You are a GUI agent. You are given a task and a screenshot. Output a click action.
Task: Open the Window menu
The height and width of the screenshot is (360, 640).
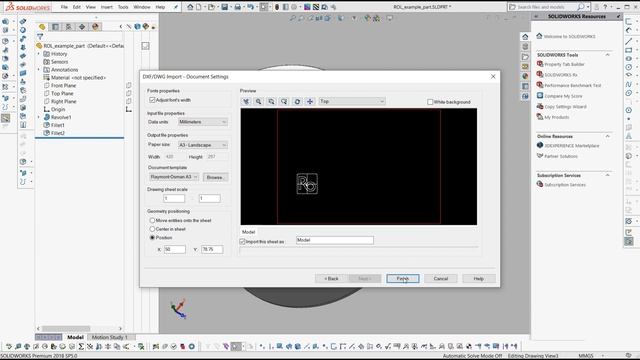pyautogui.click(x=142, y=7)
